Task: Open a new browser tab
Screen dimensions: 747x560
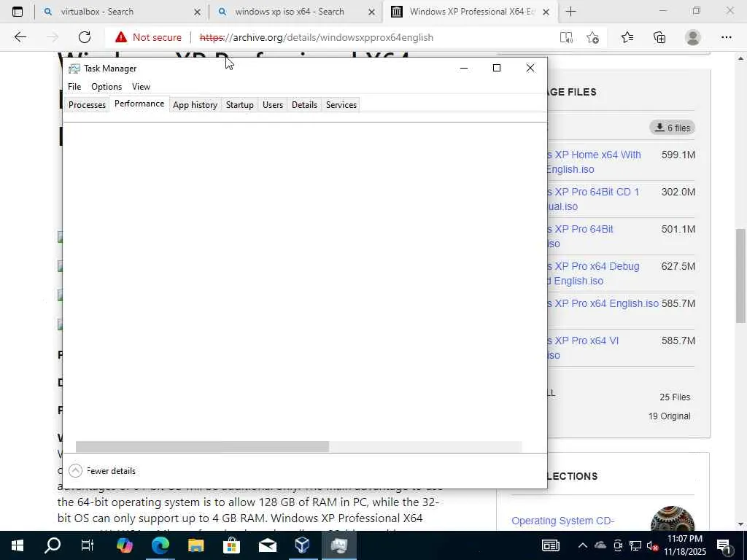Action: pos(570,12)
